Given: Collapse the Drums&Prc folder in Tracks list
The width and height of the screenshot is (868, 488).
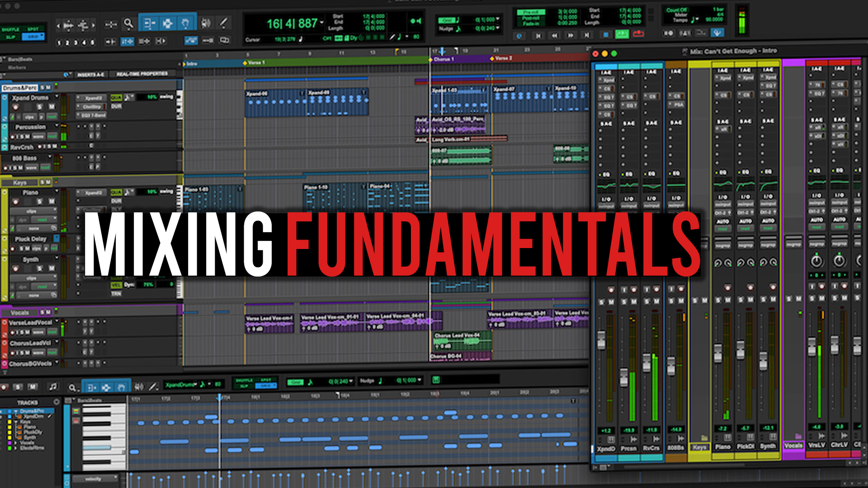Looking at the screenshot, I should pos(15,411).
